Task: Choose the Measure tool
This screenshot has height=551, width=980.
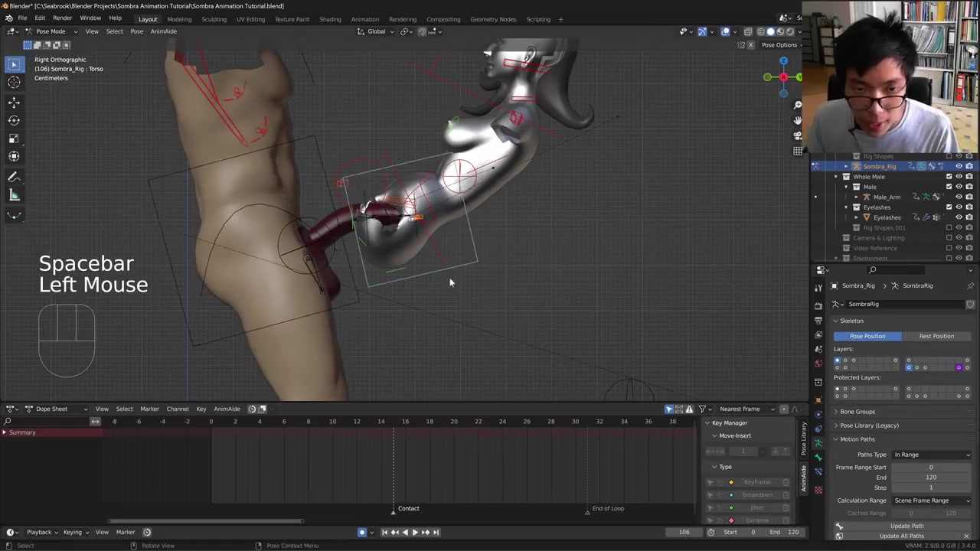Action: 14,195
